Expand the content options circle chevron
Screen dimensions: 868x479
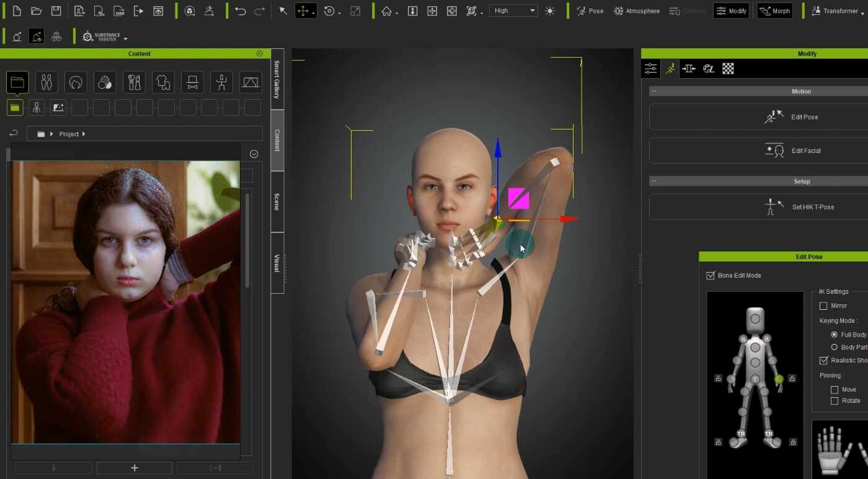click(x=254, y=154)
